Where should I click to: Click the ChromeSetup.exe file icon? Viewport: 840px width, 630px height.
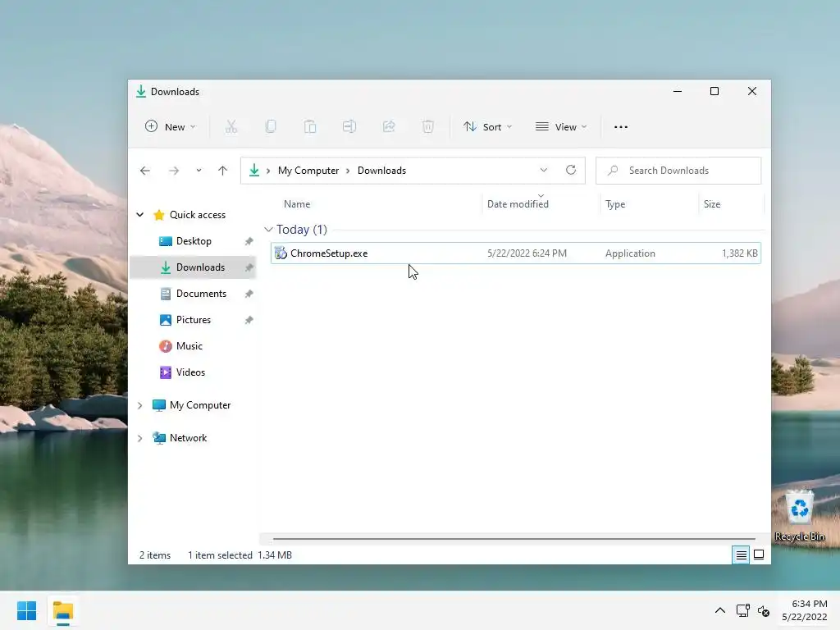tap(281, 253)
